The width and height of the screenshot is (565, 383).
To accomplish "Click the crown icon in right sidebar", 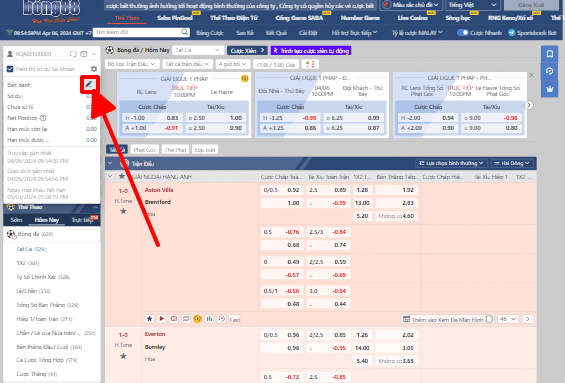I will [x=550, y=89].
